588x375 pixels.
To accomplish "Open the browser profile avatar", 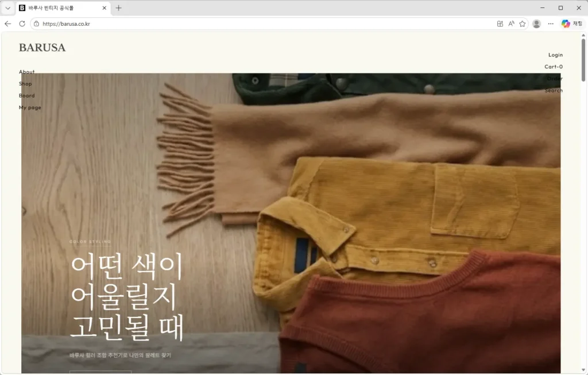I will click(x=537, y=24).
